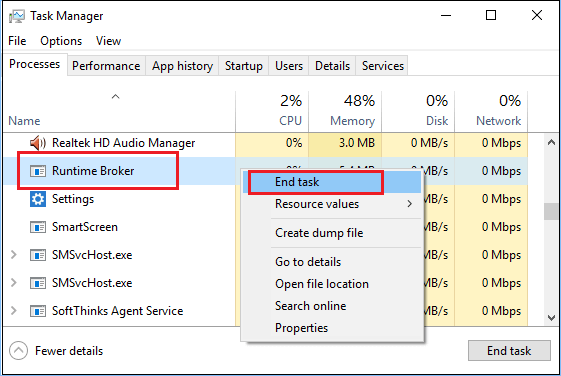The width and height of the screenshot is (561, 376).
Task: Expand the SoftThinks Agent Service process group
Action: 14,311
